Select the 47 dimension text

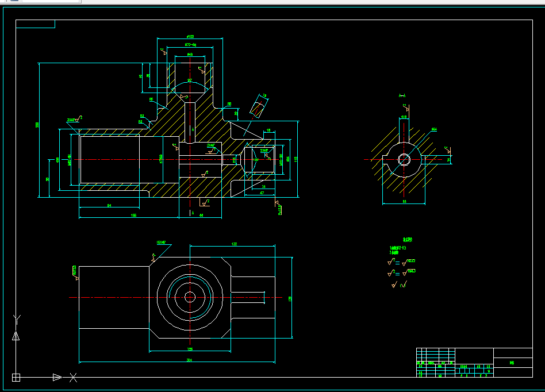pyautogui.click(x=262, y=193)
